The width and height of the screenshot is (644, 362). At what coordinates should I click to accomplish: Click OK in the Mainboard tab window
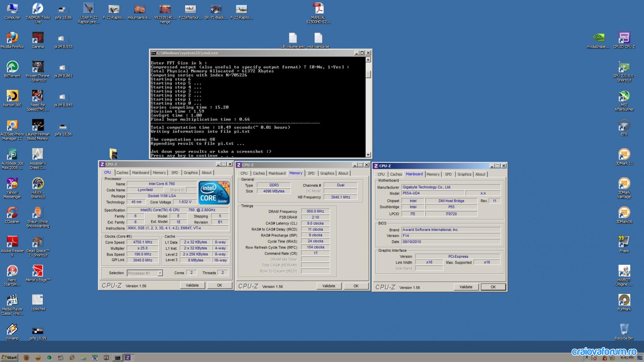[493, 287]
